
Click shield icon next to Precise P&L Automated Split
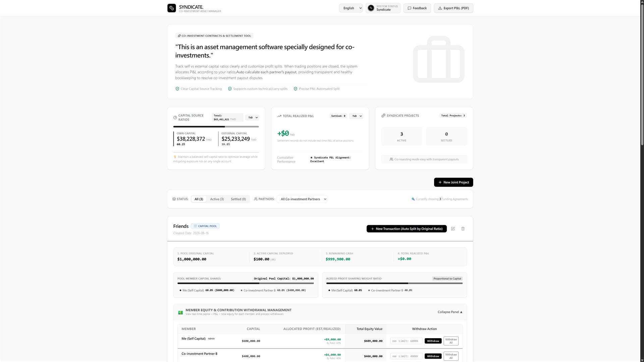[x=296, y=89]
